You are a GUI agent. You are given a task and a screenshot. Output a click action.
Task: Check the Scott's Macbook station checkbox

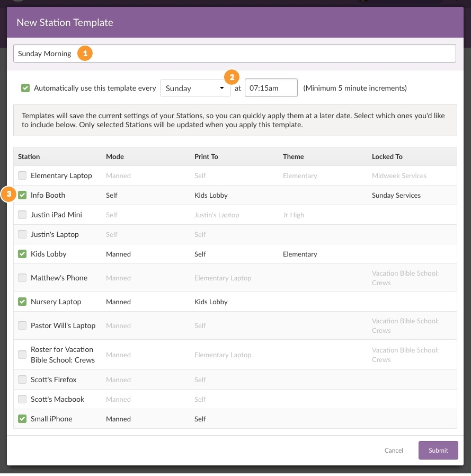pyautogui.click(x=22, y=399)
